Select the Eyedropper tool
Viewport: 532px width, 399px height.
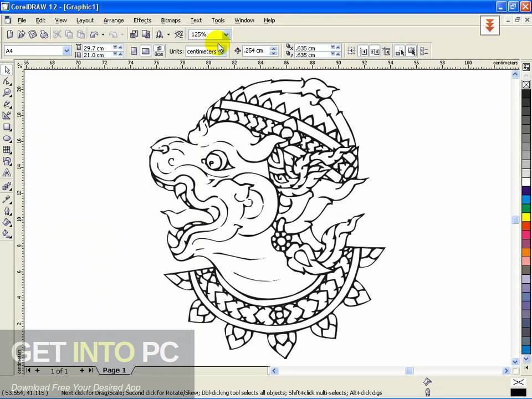click(7, 199)
